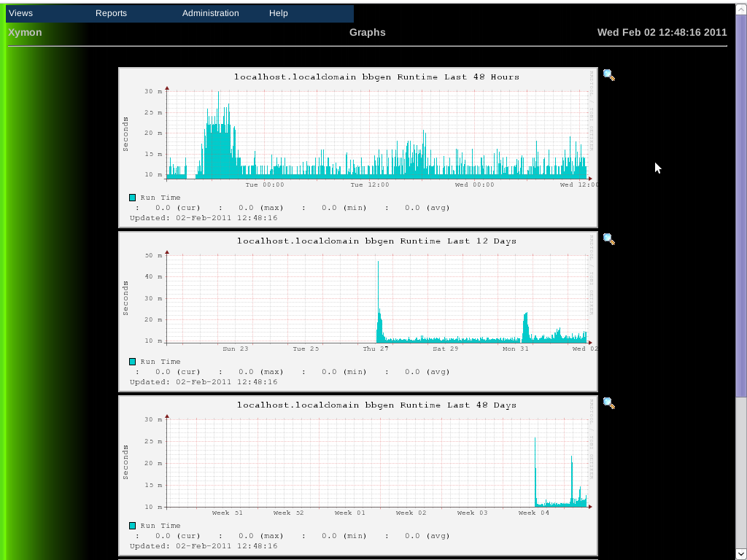Click the Graphs page heading
This screenshot has height=560, width=747.
[367, 32]
